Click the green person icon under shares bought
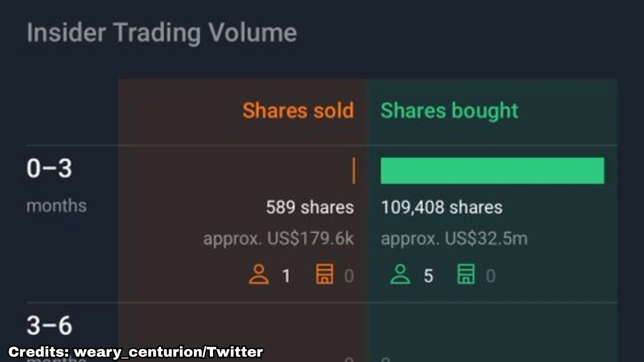This screenshot has height=362, width=644. [x=400, y=276]
